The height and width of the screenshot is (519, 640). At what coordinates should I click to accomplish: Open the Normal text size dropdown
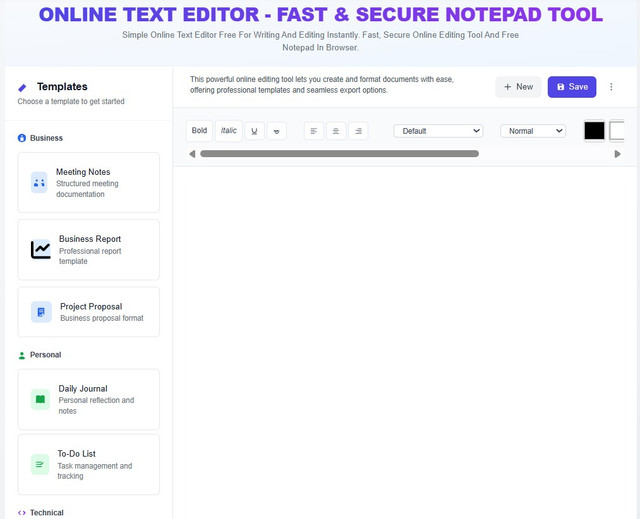[x=533, y=131]
